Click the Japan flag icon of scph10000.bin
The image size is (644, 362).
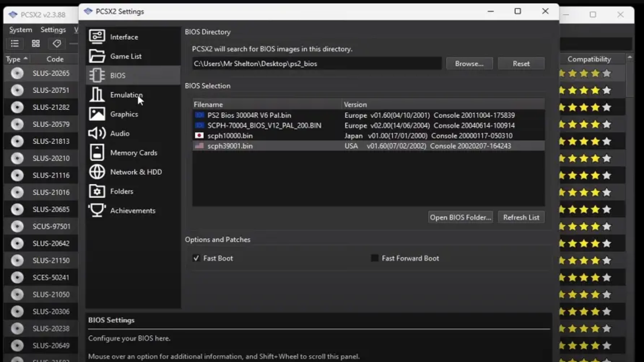point(199,136)
